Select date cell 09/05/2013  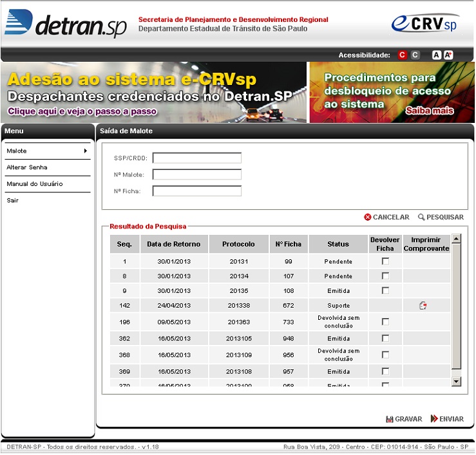174,322
